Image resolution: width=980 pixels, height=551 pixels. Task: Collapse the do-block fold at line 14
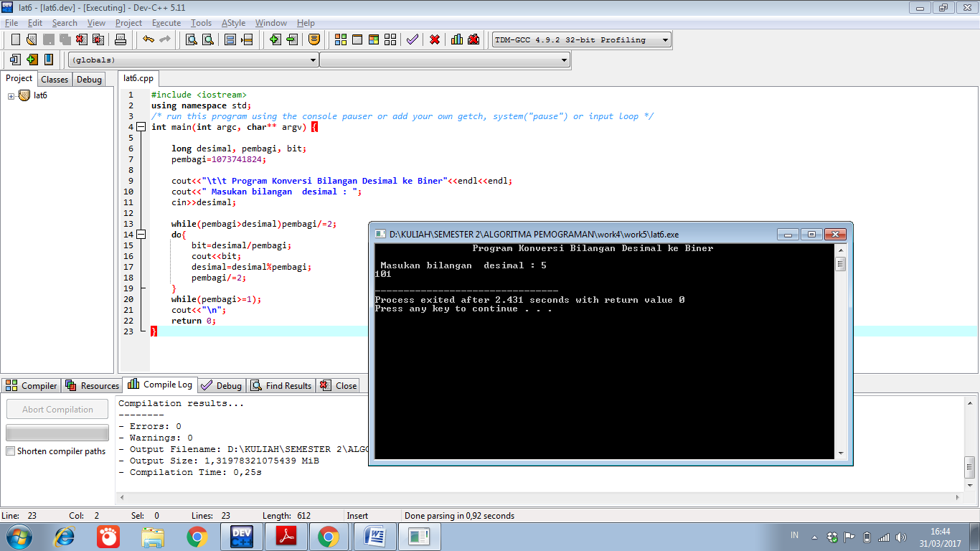coord(141,235)
